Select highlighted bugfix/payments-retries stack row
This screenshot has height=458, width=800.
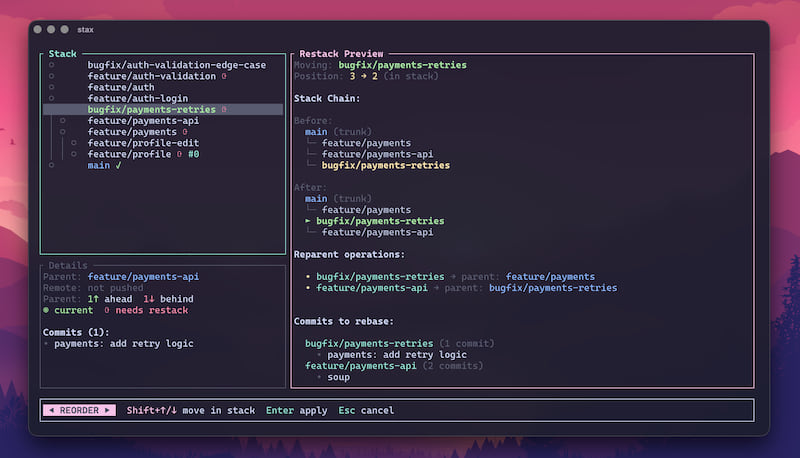pyautogui.click(x=150, y=109)
